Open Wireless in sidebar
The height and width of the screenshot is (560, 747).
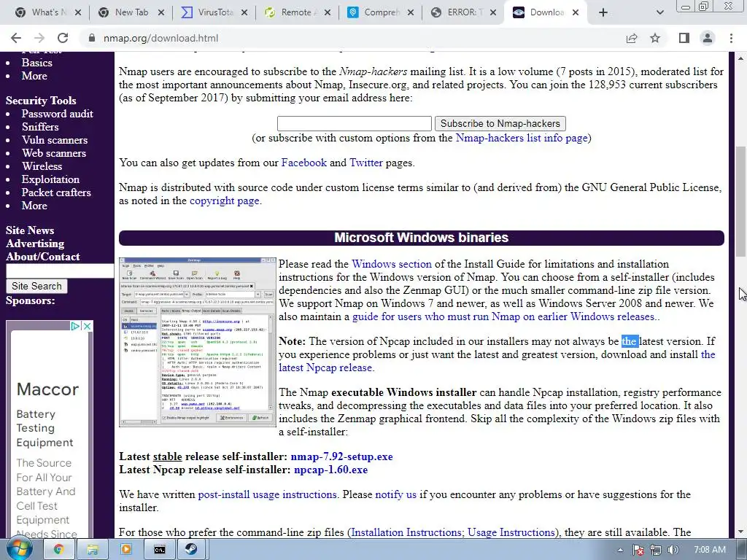point(42,166)
